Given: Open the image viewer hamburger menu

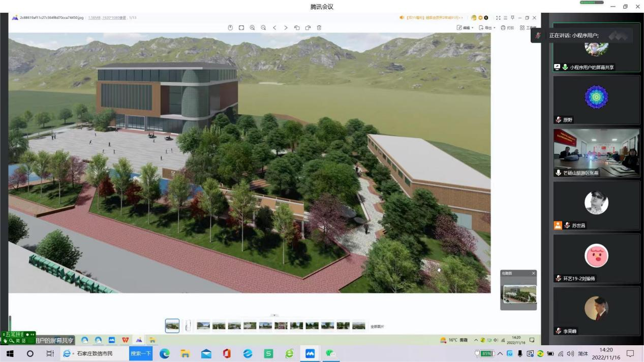Looking at the screenshot, I should pos(505,18).
